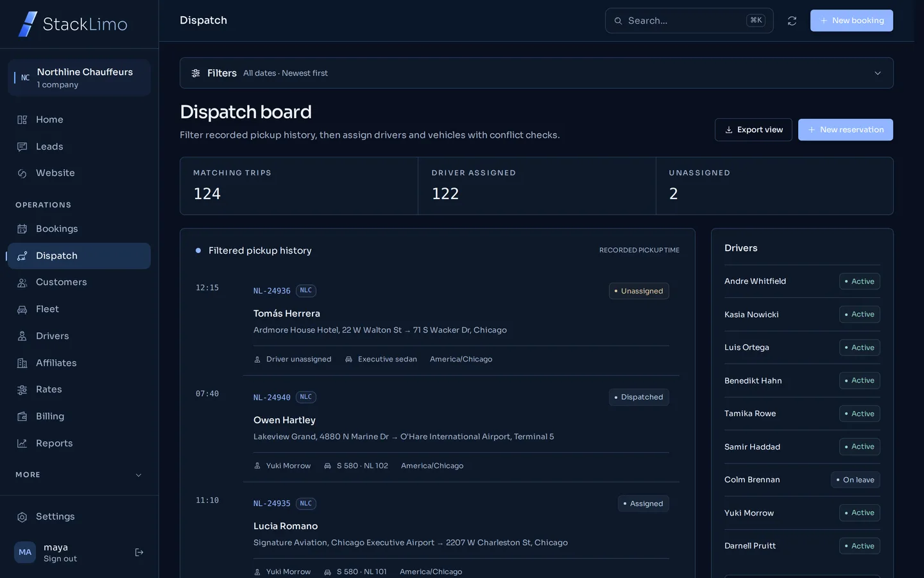Click the StackLimo logo icon
This screenshot has width=924, height=578.
click(28, 24)
